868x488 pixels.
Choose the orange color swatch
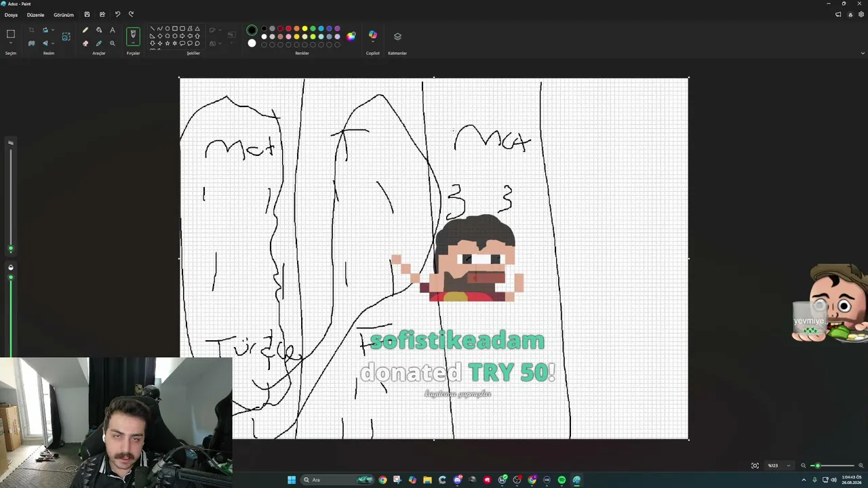pyautogui.click(x=296, y=28)
